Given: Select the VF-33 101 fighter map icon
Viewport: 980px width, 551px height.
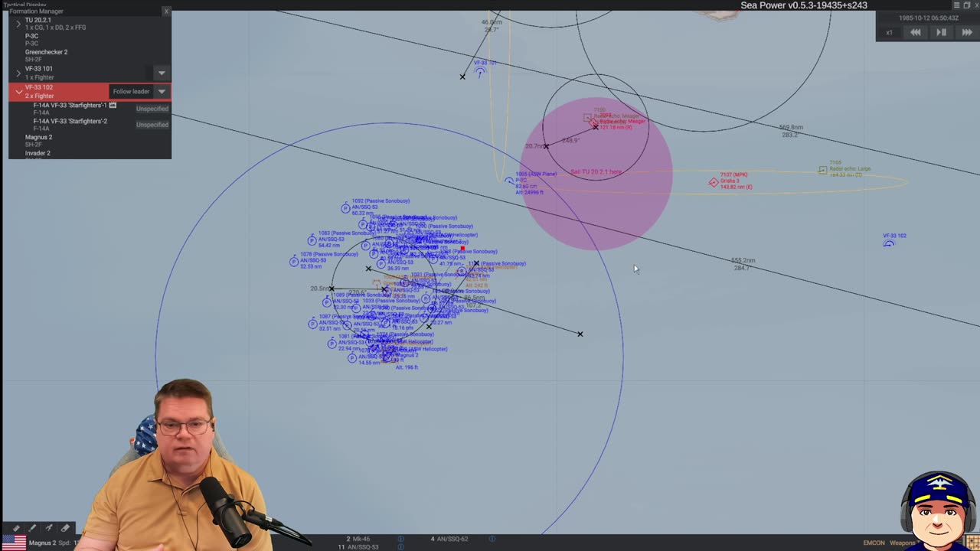Looking at the screenshot, I should pos(480,72).
